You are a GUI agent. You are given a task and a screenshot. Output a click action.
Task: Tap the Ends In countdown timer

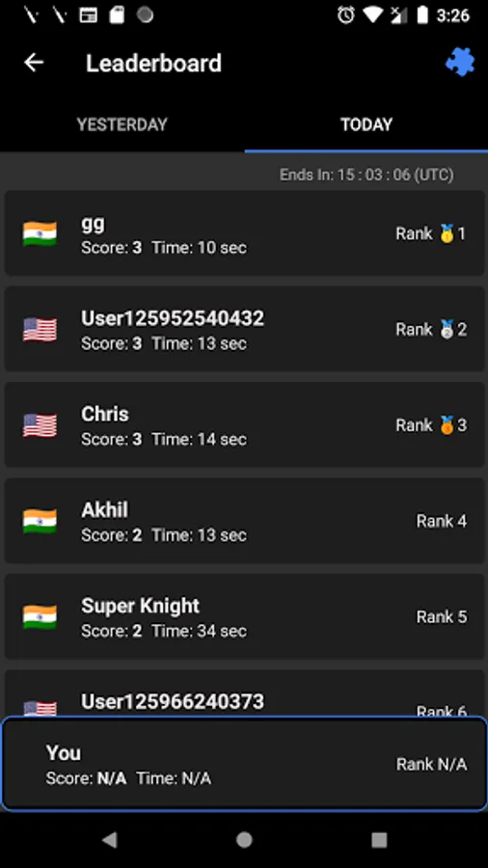(x=366, y=175)
